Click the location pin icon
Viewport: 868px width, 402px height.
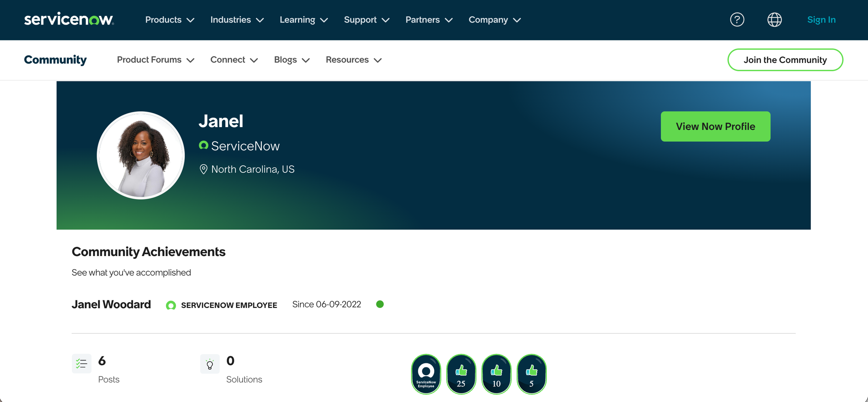(x=203, y=169)
